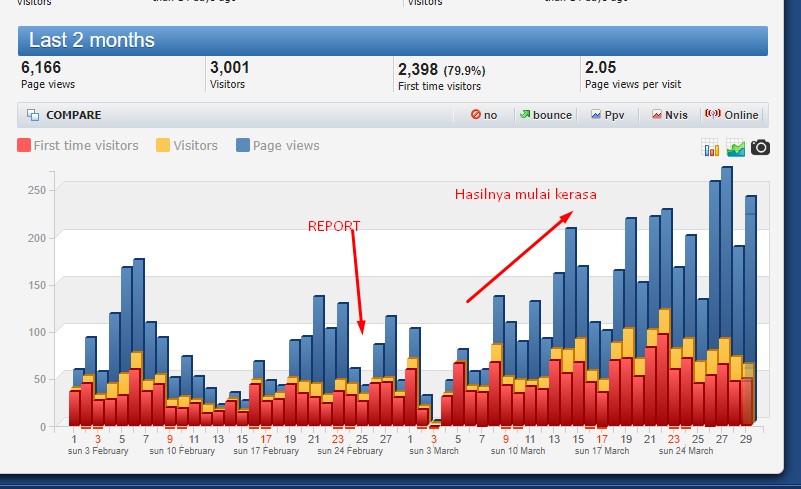
Task: Click the 'sun 3 February' axis label
Action: (98, 451)
